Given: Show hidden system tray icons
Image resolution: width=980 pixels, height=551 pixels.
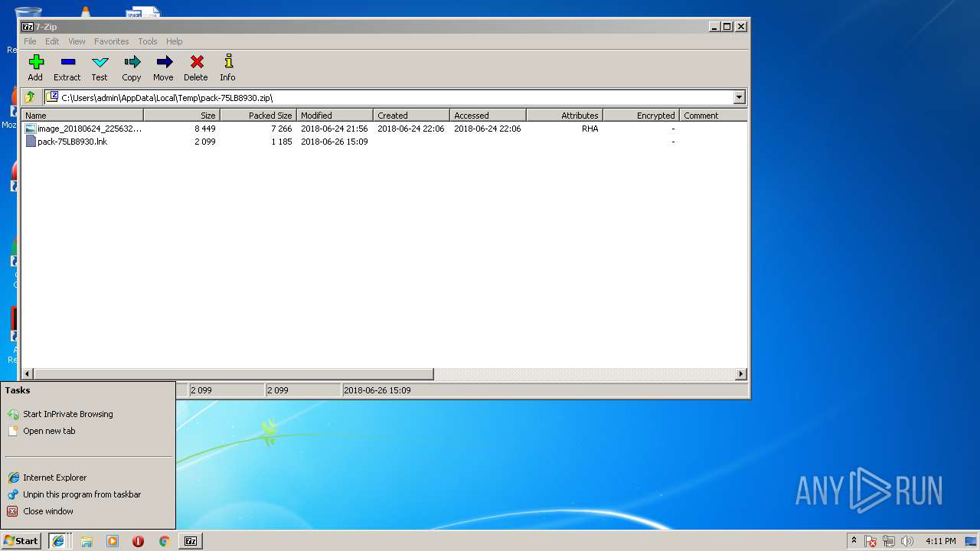Looking at the screenshot, I should 854,541.
